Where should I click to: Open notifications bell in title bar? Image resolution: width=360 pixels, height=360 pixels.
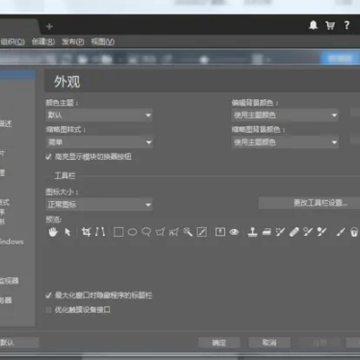click(x=313, y=25)
